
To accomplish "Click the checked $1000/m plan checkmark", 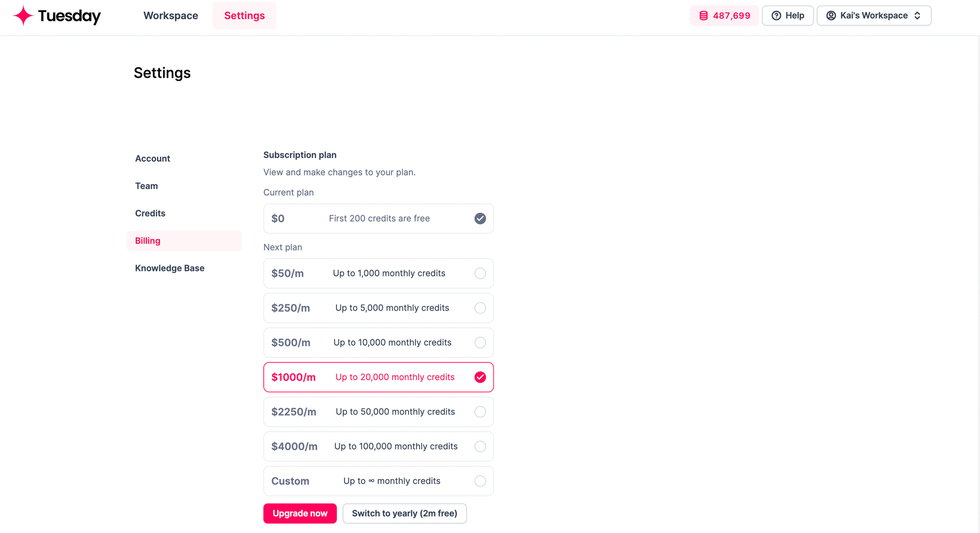I will click(x=480, y=377).
